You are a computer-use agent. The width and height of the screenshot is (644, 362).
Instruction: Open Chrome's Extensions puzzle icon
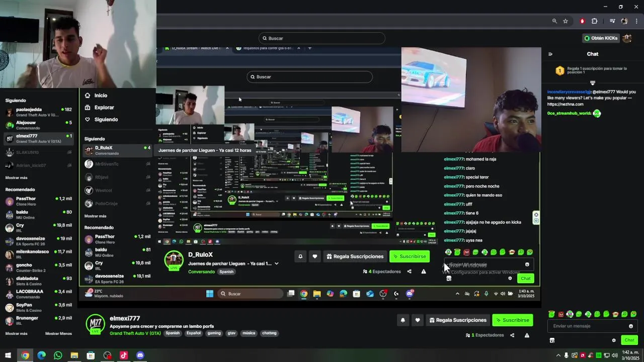594,21
